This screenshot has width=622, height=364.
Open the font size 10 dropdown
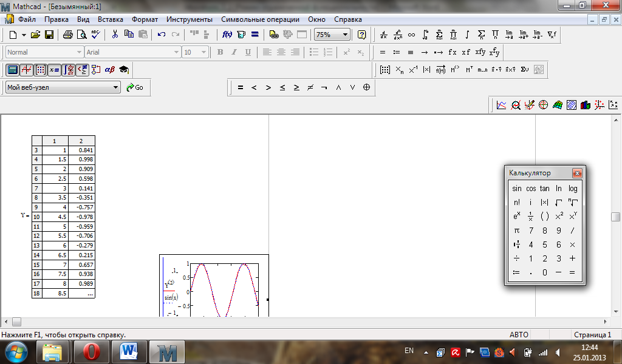[x=203, y=52]
